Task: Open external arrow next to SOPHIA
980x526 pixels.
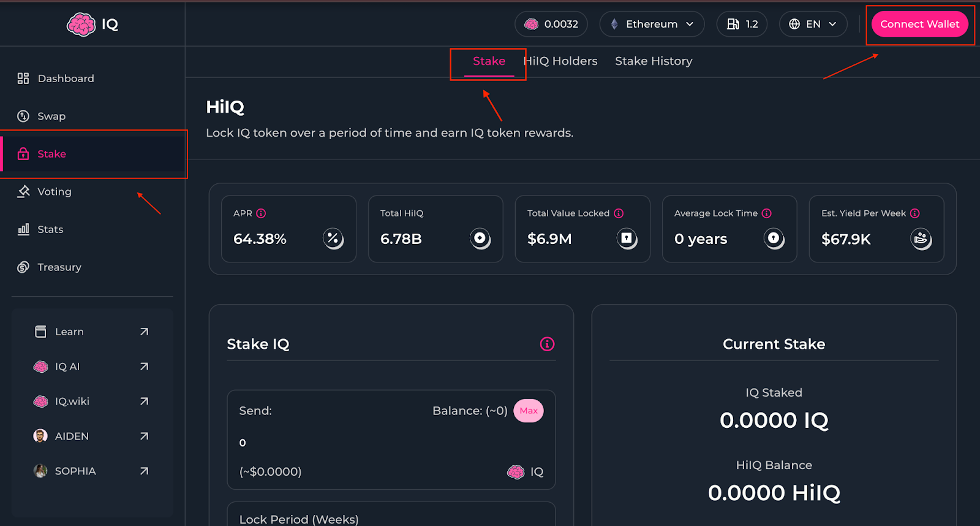Action: 144,471
